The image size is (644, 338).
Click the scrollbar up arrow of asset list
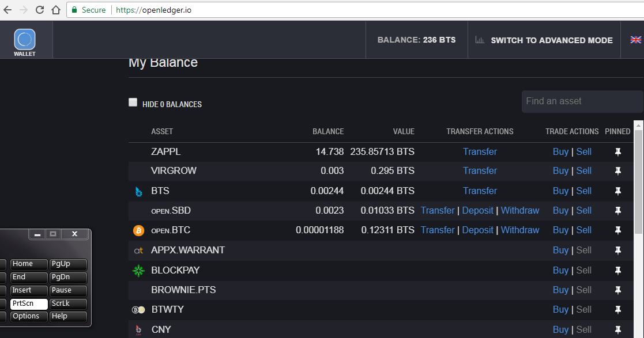638,125
